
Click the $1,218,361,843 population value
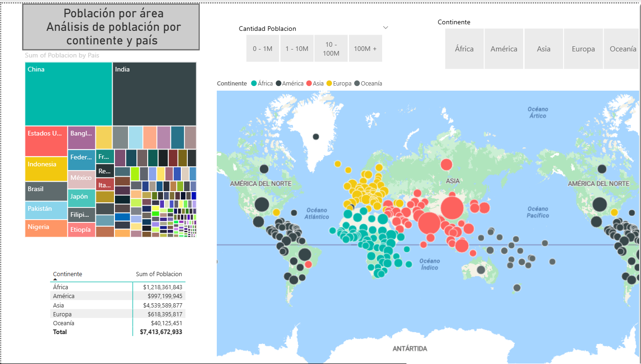(x=163, y=287)
